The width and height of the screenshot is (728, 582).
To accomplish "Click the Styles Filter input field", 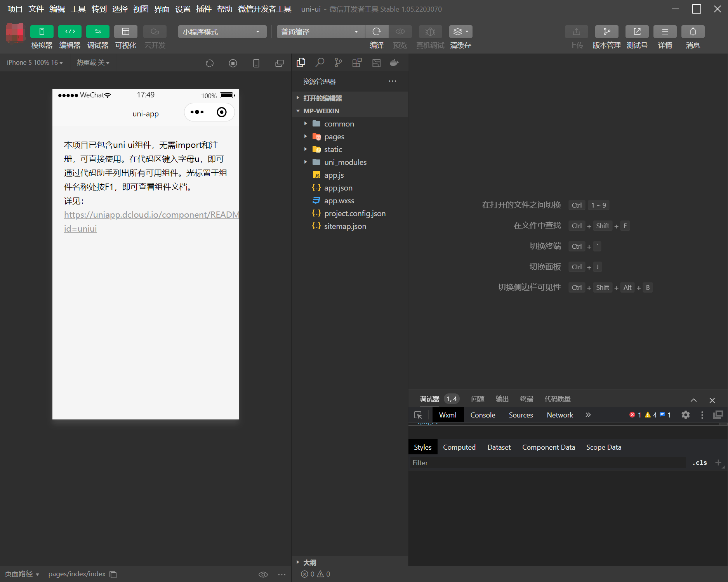I will coord(547,462).
